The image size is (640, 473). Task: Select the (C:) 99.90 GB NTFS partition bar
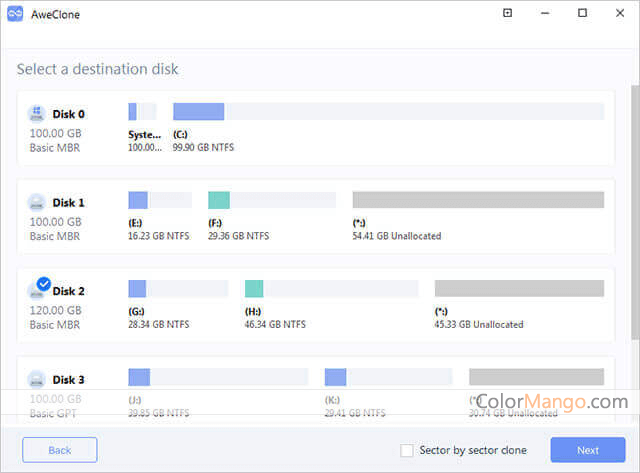pos(388,111)
